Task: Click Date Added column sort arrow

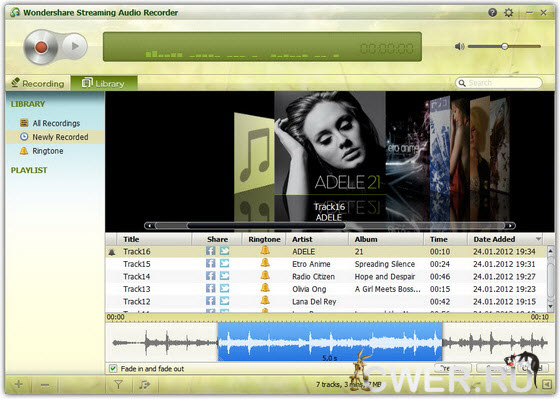Action: pyautogui.click(x=539, y=239)
